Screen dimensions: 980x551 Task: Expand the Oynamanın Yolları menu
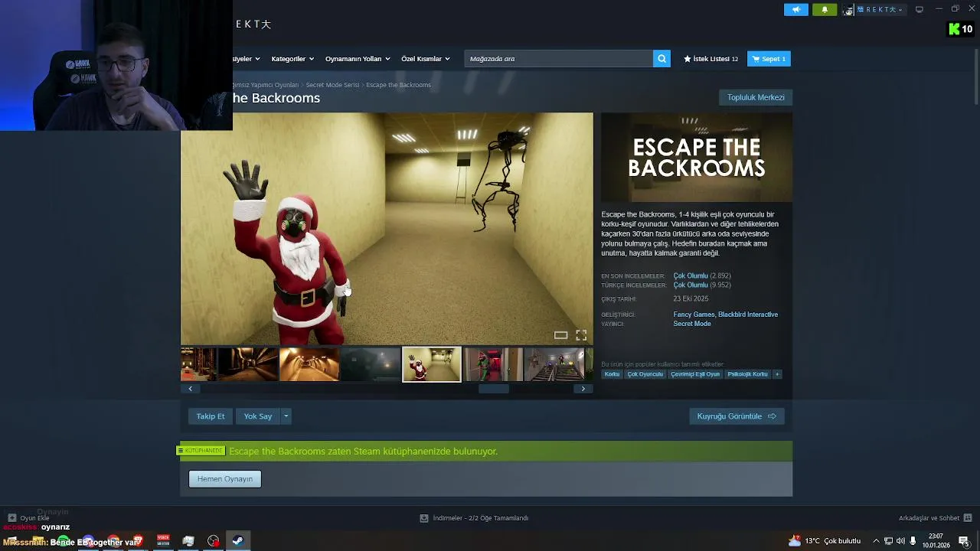tap(358, 59)
